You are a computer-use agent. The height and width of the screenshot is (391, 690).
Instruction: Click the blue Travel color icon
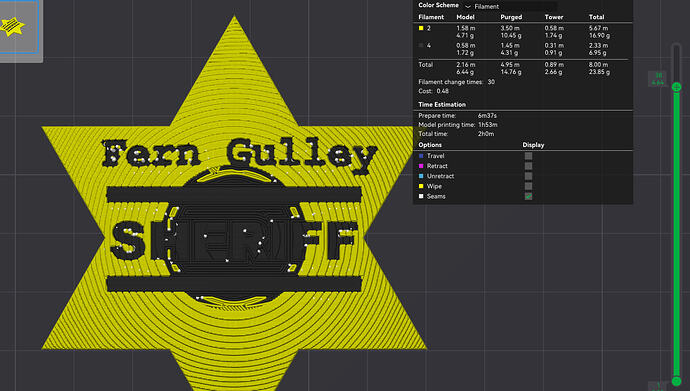click(x=421, y=156)
